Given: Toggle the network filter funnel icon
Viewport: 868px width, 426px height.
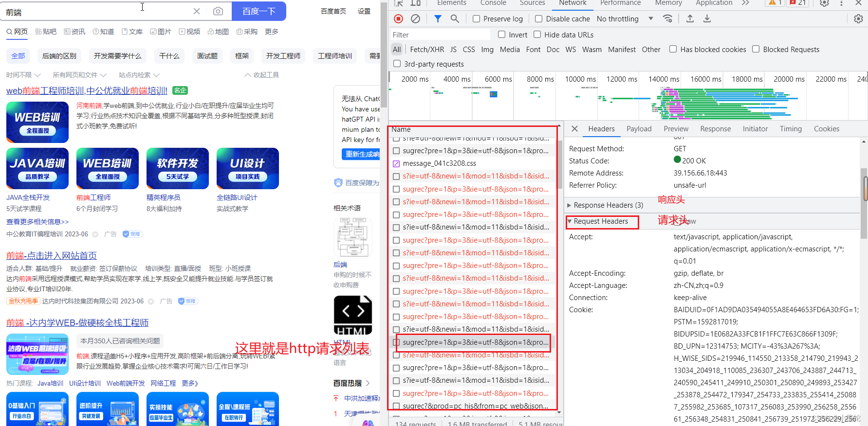Looking at the screenshot, I should [438, 18].
